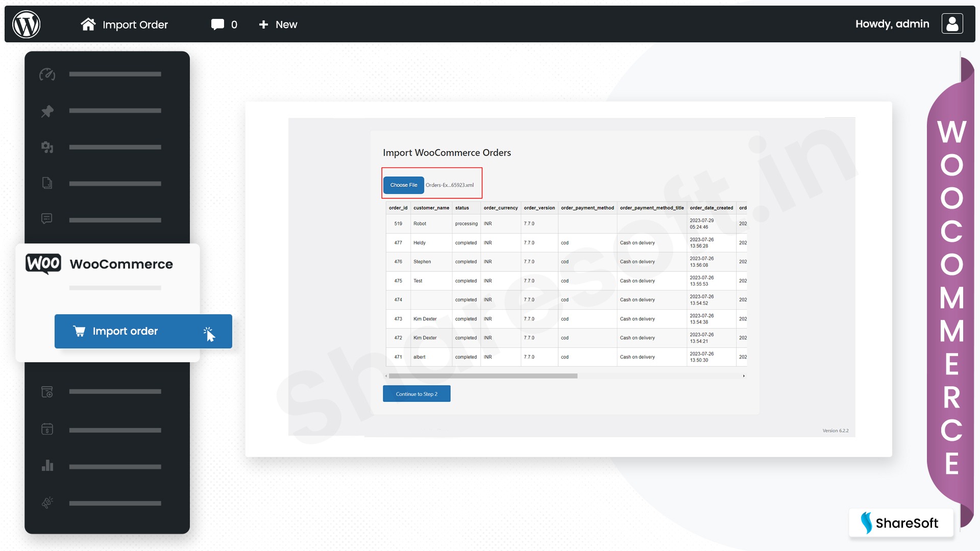Click the order_date_created column header
This screenshot has height=551, width=980.
712,208
